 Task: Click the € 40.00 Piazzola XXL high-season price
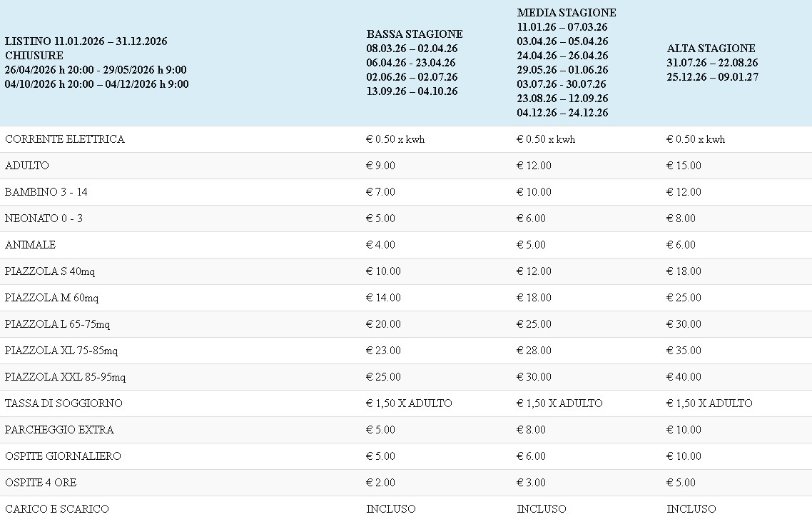[684, 377]
